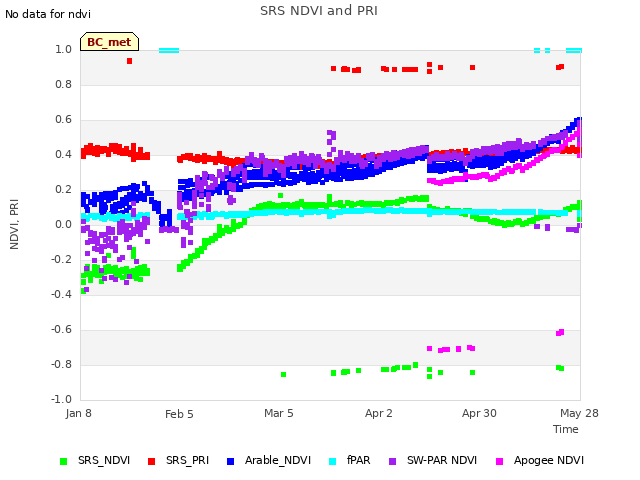Click the 'No data for ndvi' message
The image size is (640, 480).
click(x=48, y=14)
